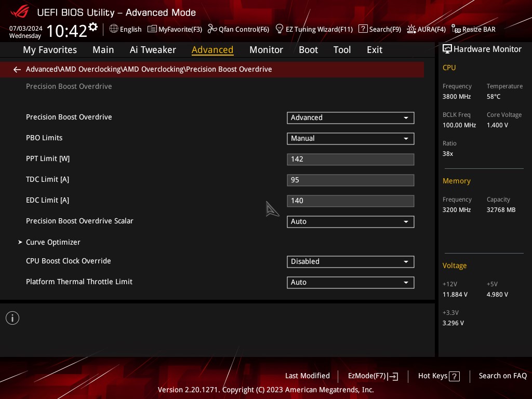Viewport: 532px width, 399px height.
Task: Open Search(F9) label
Action: pos(385,30)
